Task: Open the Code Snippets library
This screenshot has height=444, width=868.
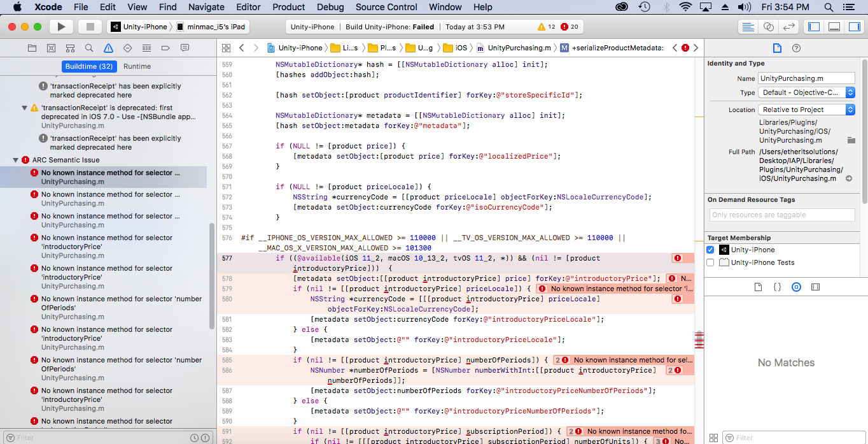Action: [777, 287]
